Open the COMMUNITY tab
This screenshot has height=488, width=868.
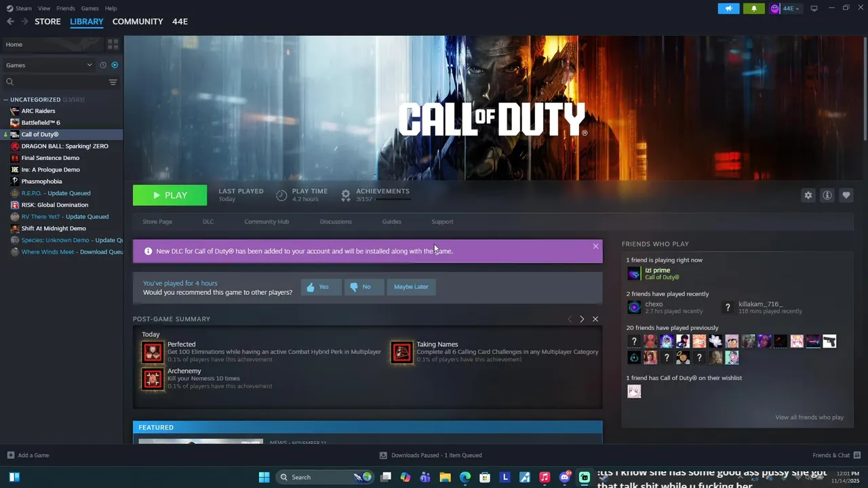[138, 22]
